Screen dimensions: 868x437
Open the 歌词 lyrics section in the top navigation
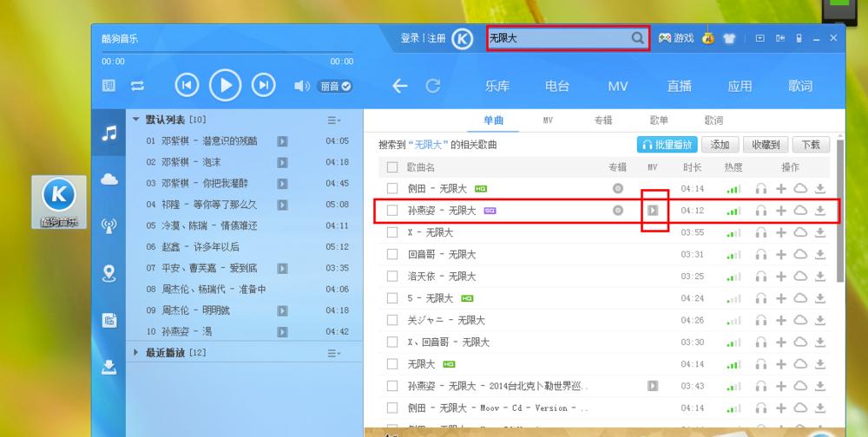pos(800,87)
